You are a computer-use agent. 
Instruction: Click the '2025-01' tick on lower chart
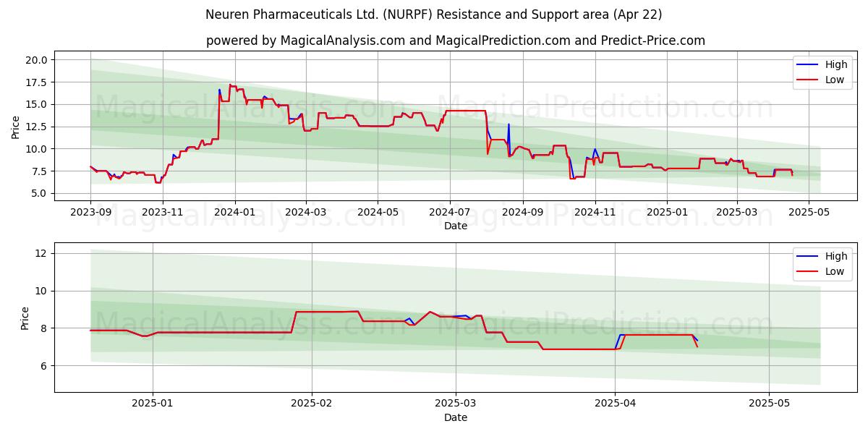[153, 403]
